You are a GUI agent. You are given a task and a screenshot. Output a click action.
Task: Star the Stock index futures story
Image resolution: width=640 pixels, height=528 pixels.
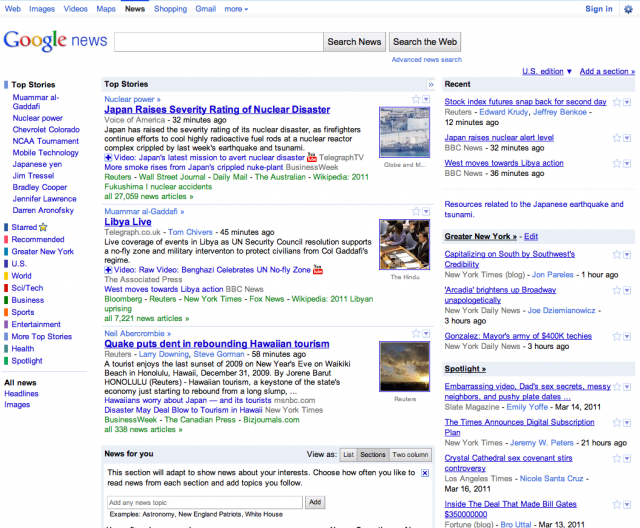[x=617, y=102]
